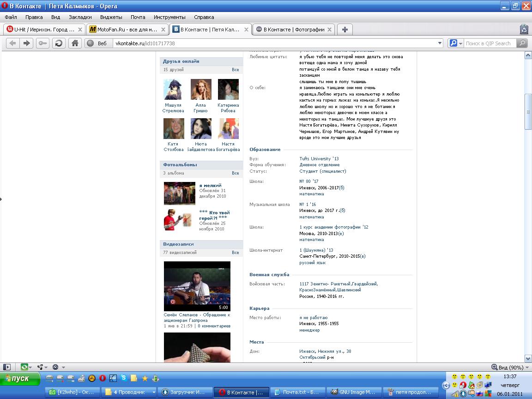Open the Виджеты menu

tap(111, 17)
